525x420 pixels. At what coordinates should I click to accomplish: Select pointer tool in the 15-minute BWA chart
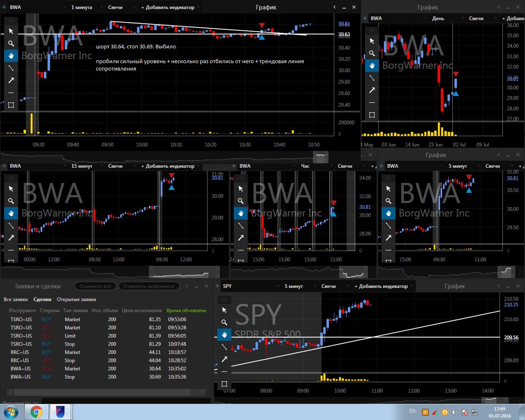click(x=11, y=189)
